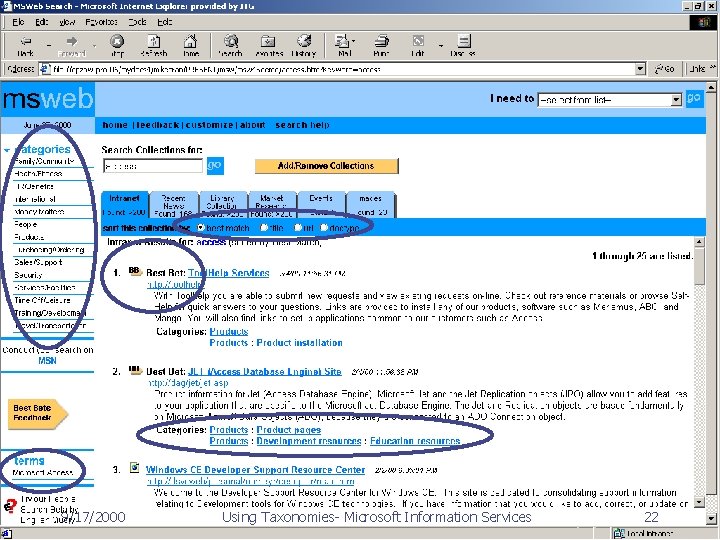The height and width of the screenshot is (540, 720).
Task: Open the Home toolbar icon
Action: coord(191,41)
